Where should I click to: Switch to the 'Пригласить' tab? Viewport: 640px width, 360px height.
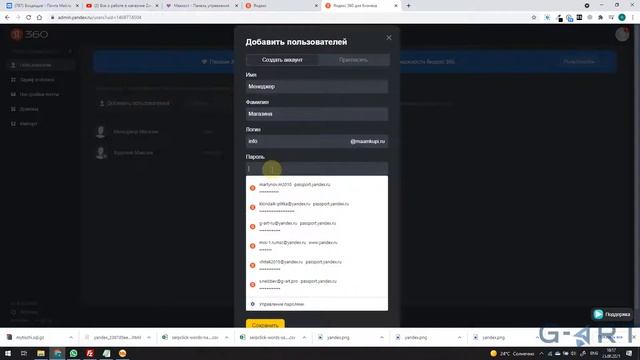(353, 60)
